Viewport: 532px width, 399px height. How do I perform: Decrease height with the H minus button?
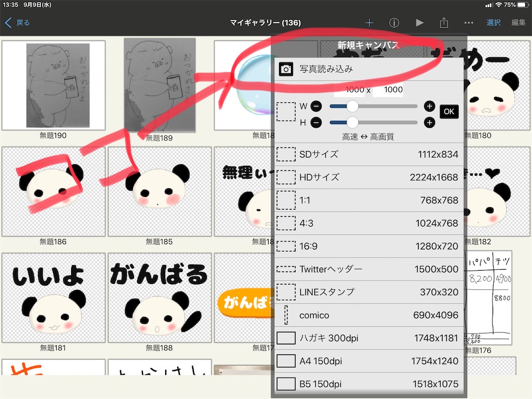click(x=316, y=122)
